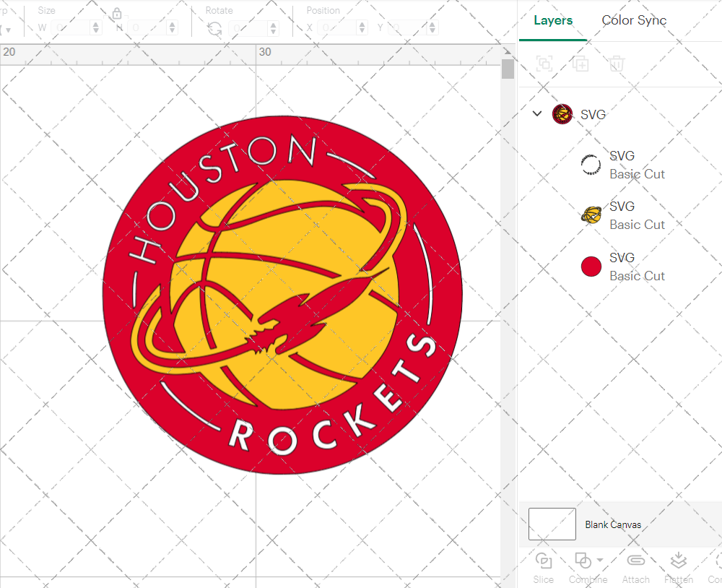Click the Height size input field
722x588 pixels.
click(148, 27)
